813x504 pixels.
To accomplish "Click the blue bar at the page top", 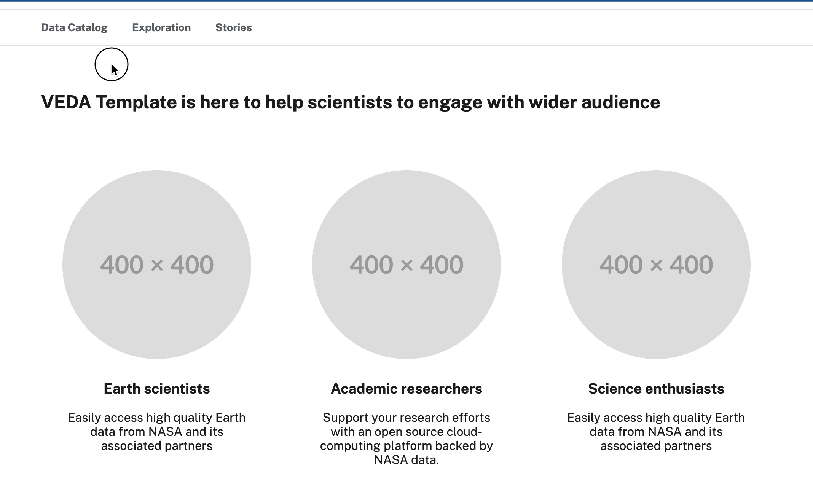I will 406,1.
